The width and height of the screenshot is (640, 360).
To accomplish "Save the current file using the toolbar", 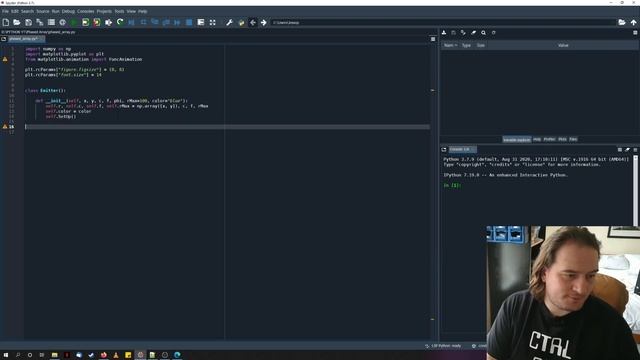I will point(28,22).
